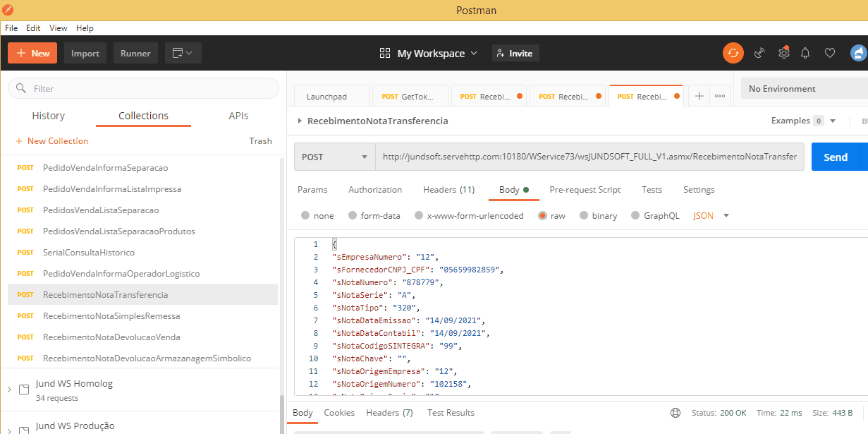The height and width of the screenshot is (434, 868).
Task: Open the History tab in sidebar
Action: coord(49,116)
